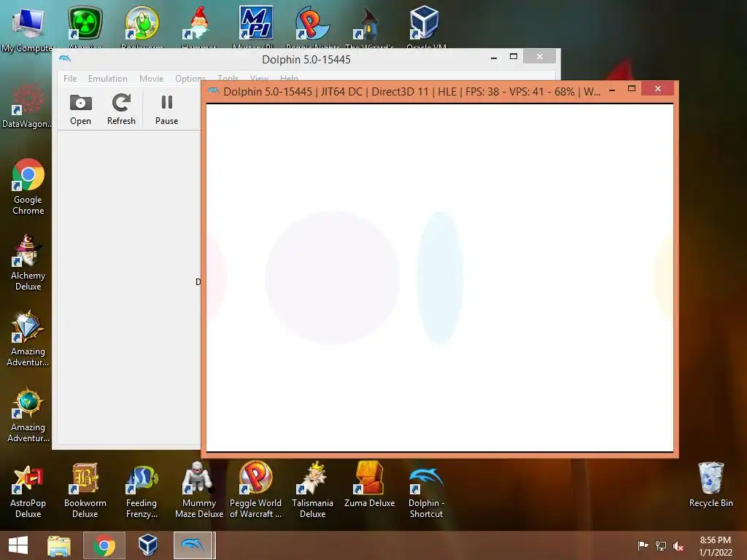747x560 pixels.
Task: Open the clock showing 8:56 PM
Action: (x=715, y=545)
